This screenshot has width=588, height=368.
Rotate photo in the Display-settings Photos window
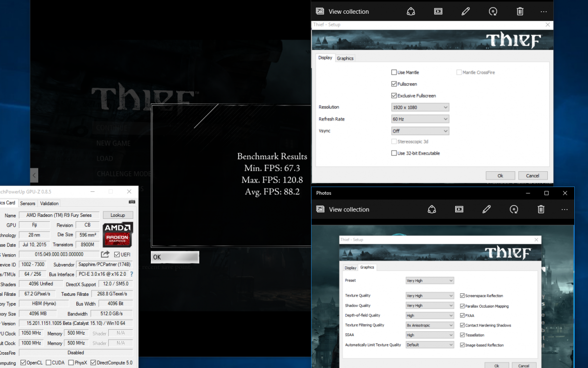pos(493,11)
